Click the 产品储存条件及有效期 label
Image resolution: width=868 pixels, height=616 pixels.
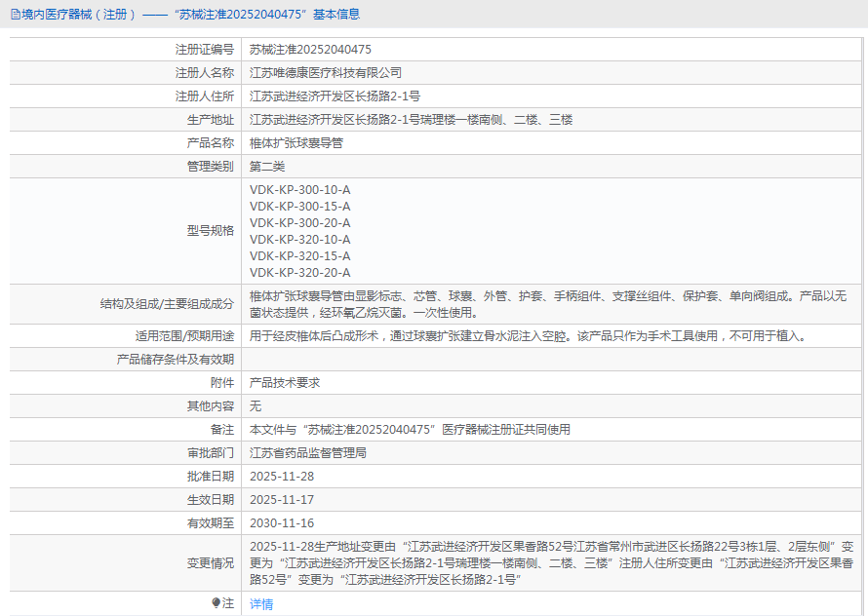coord(176,360)
